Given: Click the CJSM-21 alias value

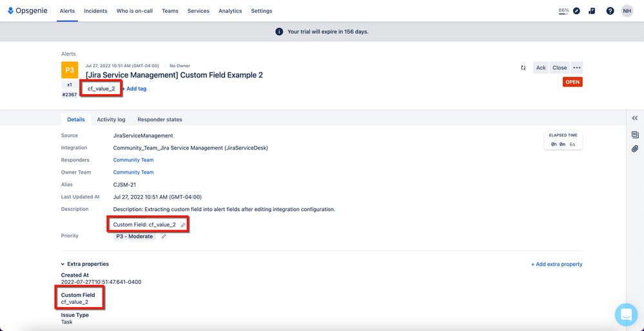Looking at the screenshot, I should (x=124, y=185).
